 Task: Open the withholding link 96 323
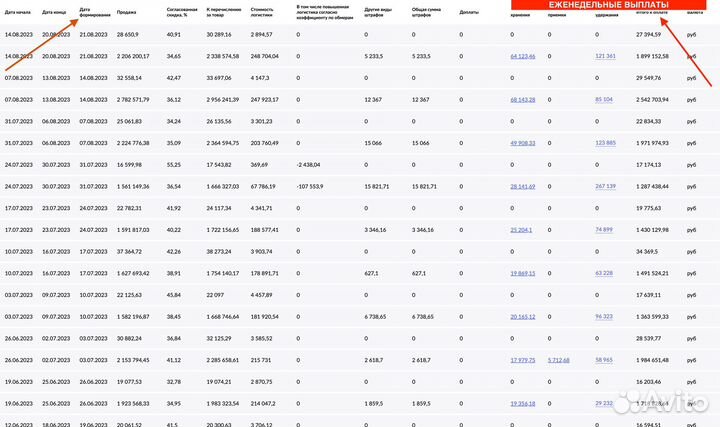pyautogui.click(x=604, y=316)
